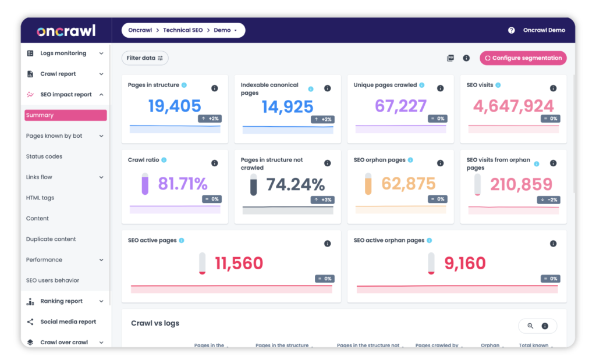Open the Filter data panel
Image resolution: width=596 pixels, height=364 pixels.
point(144,58)
